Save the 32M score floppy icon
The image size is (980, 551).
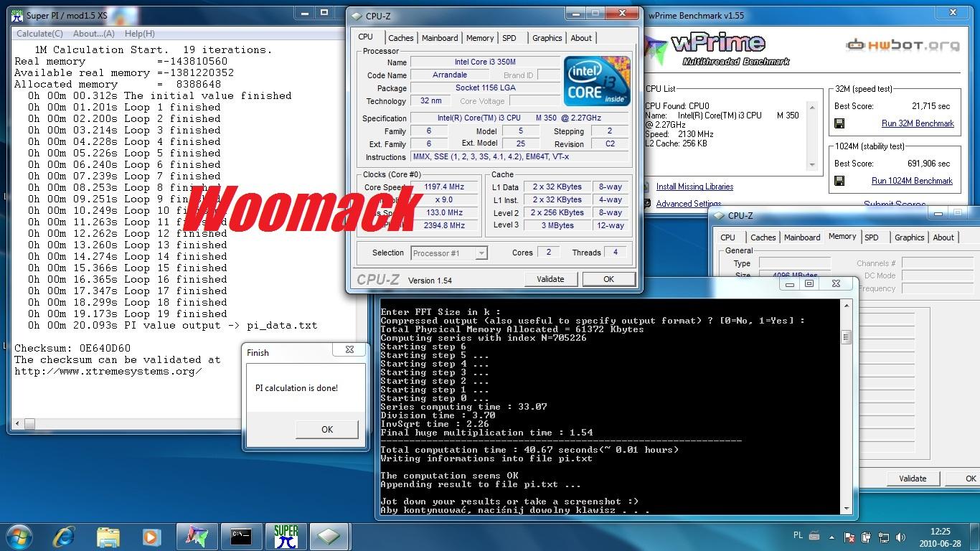point(840,123)
